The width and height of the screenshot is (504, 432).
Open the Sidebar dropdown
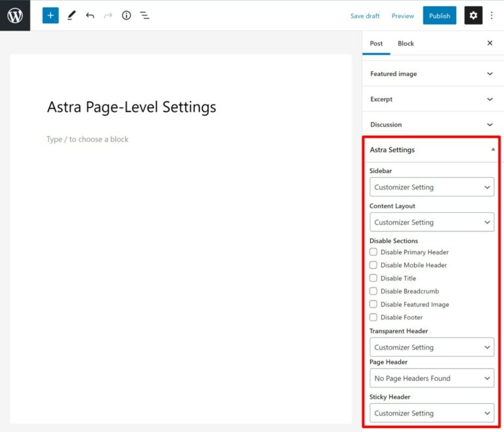pos(431,187)
